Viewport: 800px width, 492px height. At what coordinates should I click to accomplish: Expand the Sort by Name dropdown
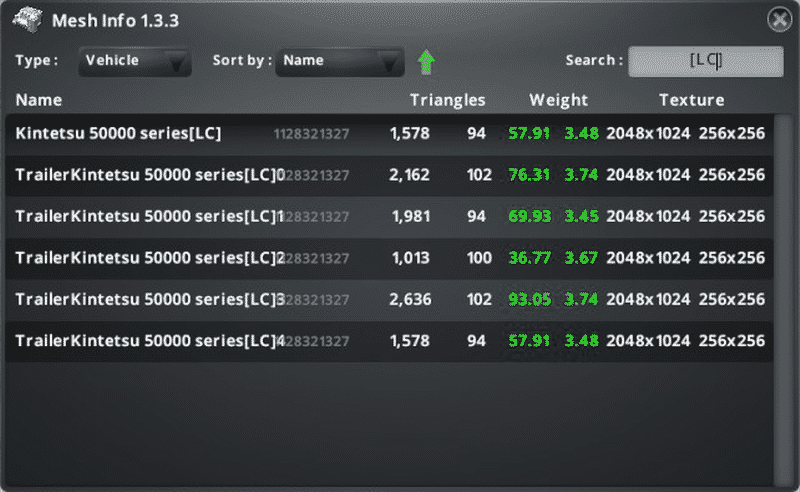[340, 61]
